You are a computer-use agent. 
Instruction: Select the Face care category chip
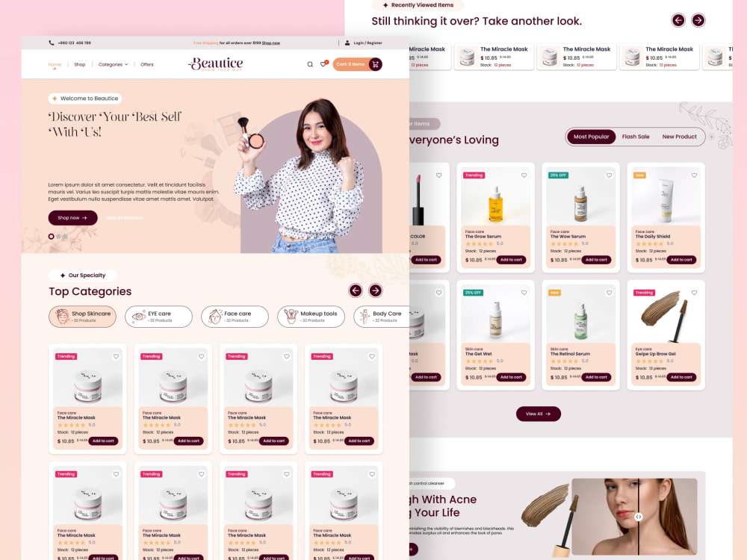tap(235, 317)
